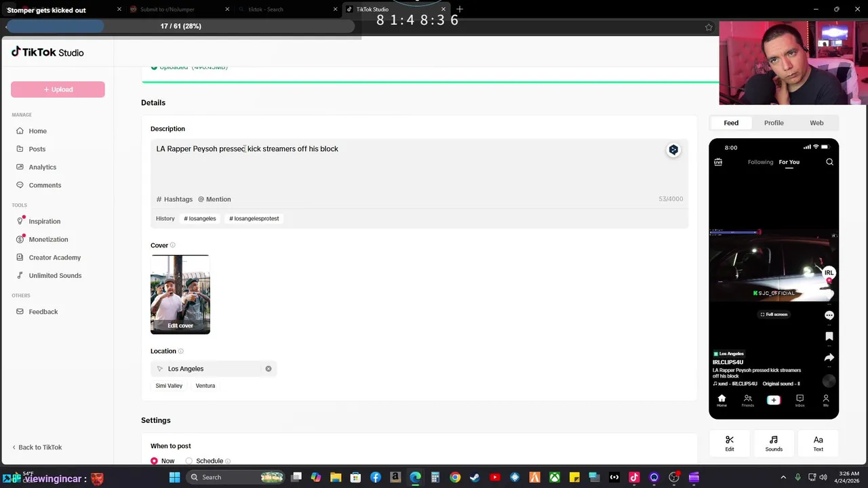Viewport: 868px width, 488px height.
Task: Switch to Profile preview tab
Action: 774,123
